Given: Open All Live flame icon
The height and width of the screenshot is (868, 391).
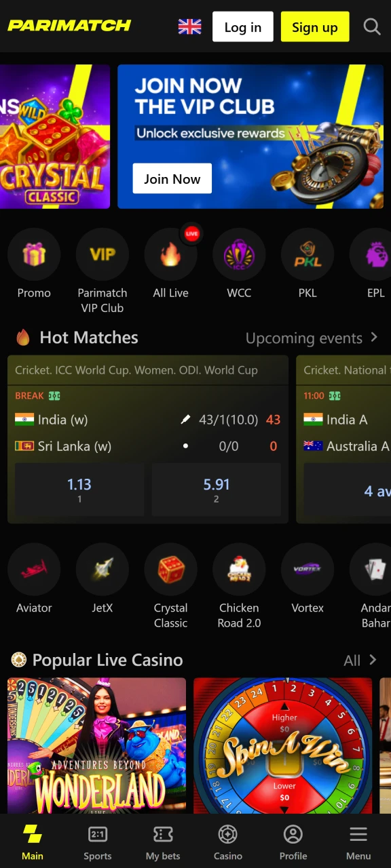Looking at the screenshot, I should pyautogui.click(x=171, y=254).
